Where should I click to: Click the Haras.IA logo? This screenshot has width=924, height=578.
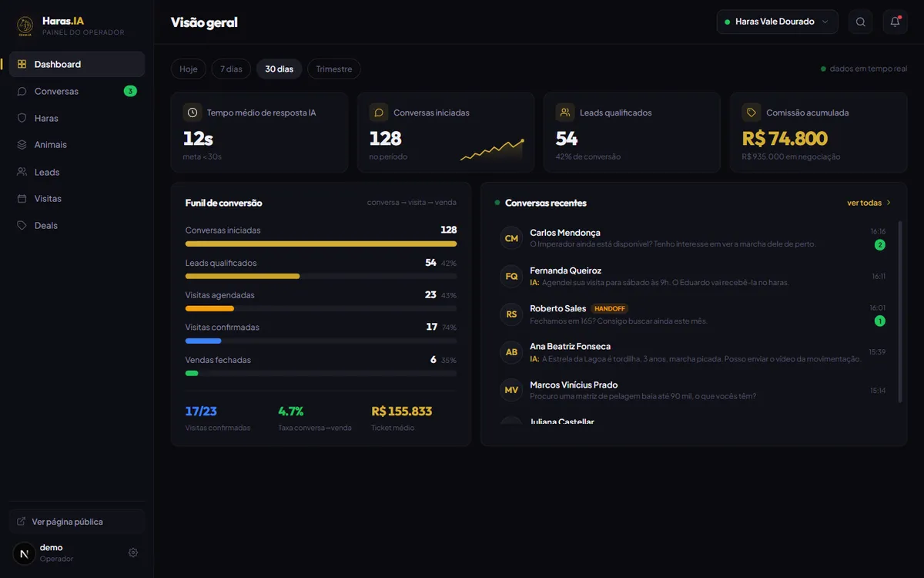tap(25, 26)
